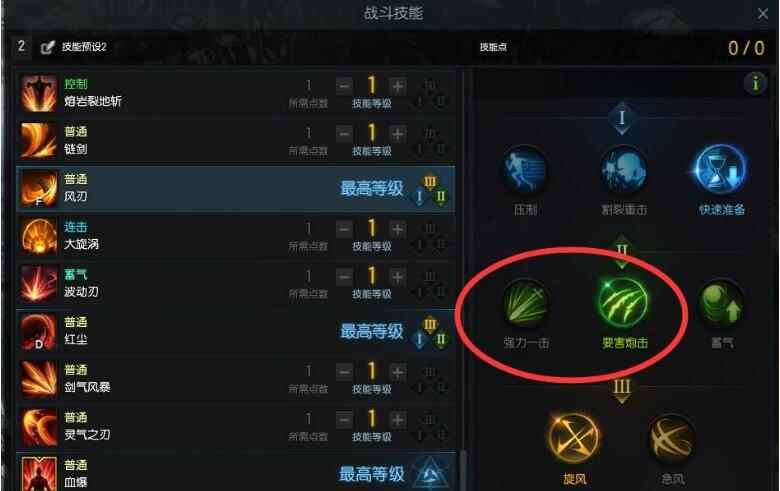Switch skill preset number 2 tab
780x491 pixels.
(x=21, y=47)
